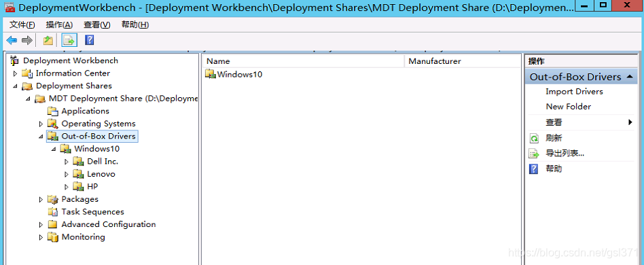Open the 操作(A) menu

pyautogui.click(x=60, y=24)
